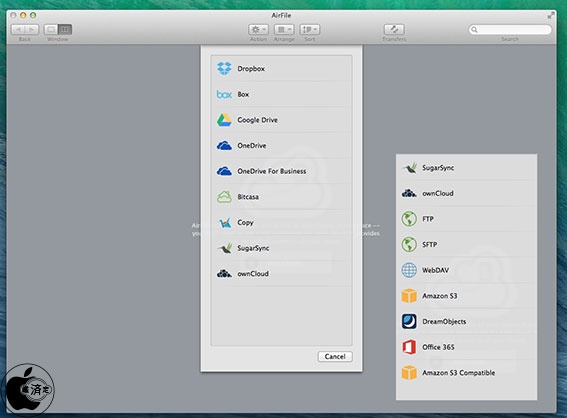The height and width of the screenshot is (418, 567).
Task: Go forward with the forward arrow
Action: click(32, 29)
